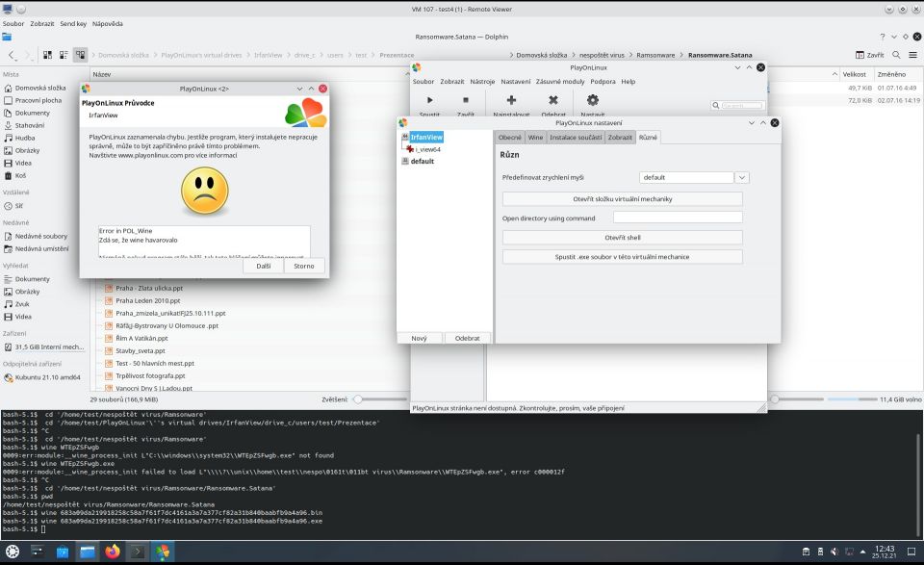Click Domovská složka breadcrumb in right pane

pos(541,55)
